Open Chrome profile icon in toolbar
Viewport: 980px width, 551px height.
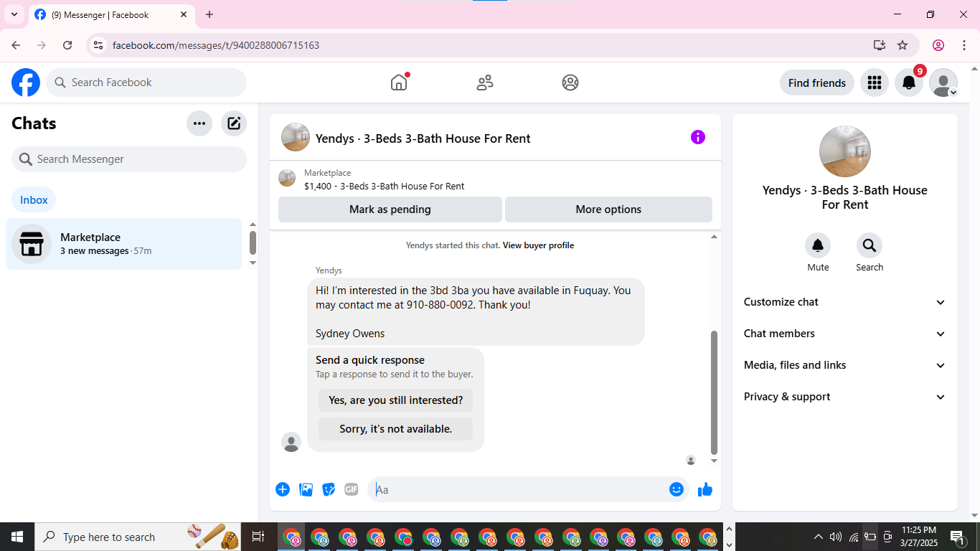point(938,45)
